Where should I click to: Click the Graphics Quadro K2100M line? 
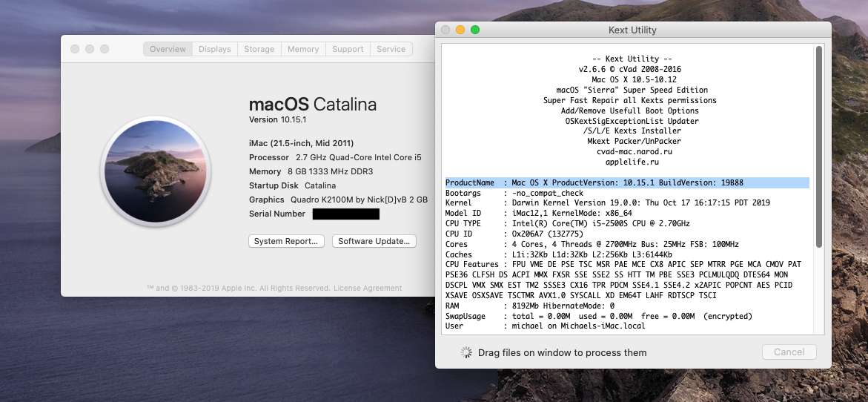338,200
